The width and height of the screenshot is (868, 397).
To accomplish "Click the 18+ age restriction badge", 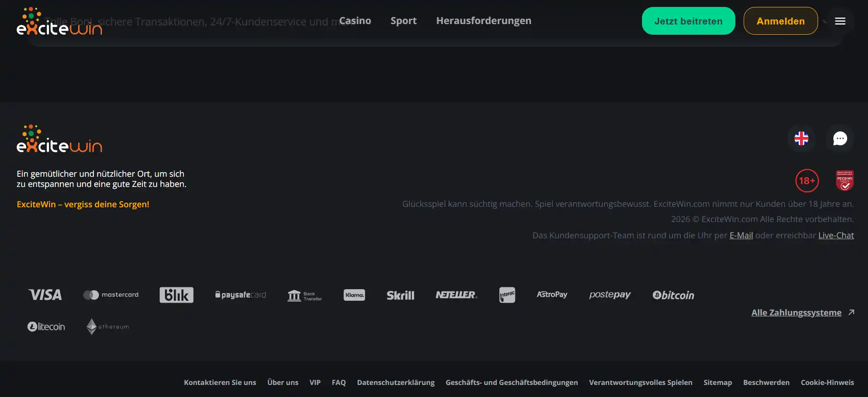I will (807, 180).
